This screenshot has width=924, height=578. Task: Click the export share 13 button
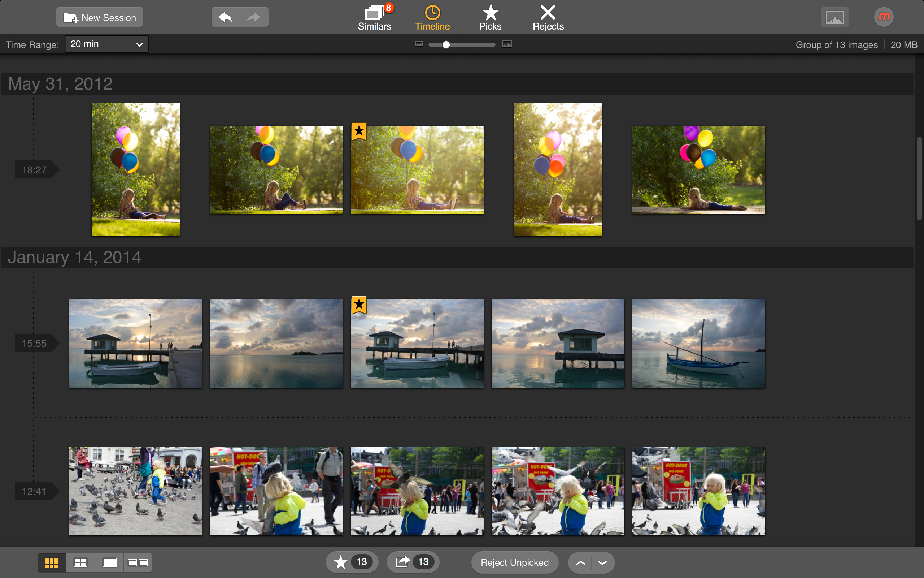(x=413, y=562)
